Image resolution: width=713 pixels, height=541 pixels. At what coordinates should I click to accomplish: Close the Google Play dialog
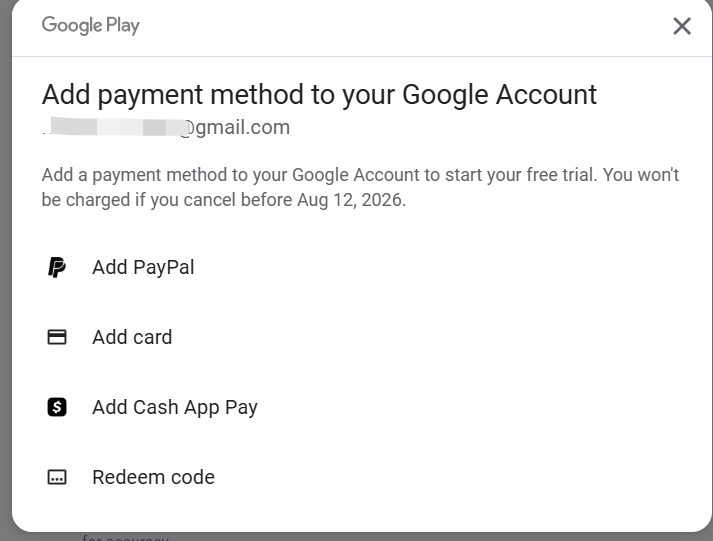coord(682,26)
